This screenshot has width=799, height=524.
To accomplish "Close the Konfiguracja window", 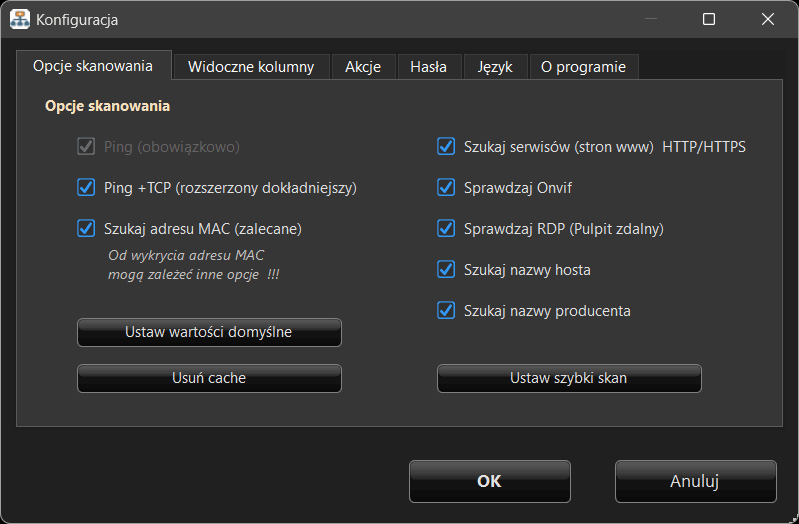I will (767, 19).
